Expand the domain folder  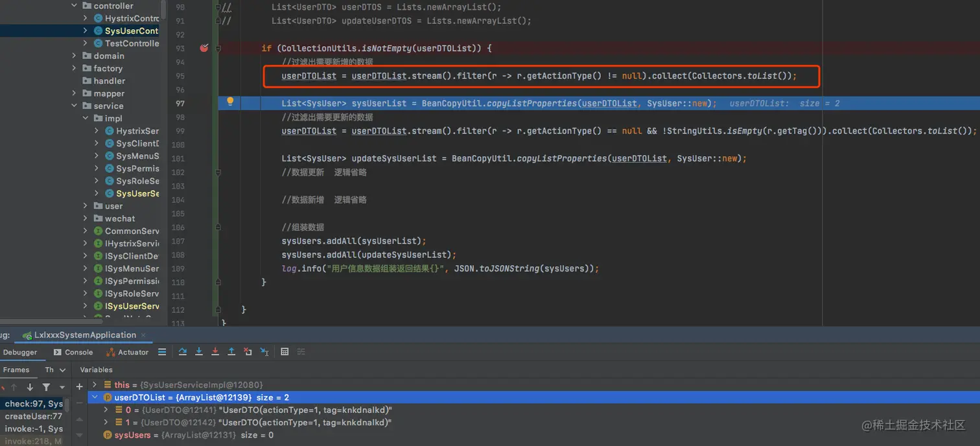tap(75, 56)
